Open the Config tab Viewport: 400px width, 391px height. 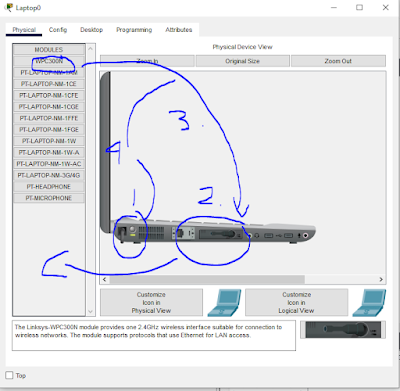[58, 30]
